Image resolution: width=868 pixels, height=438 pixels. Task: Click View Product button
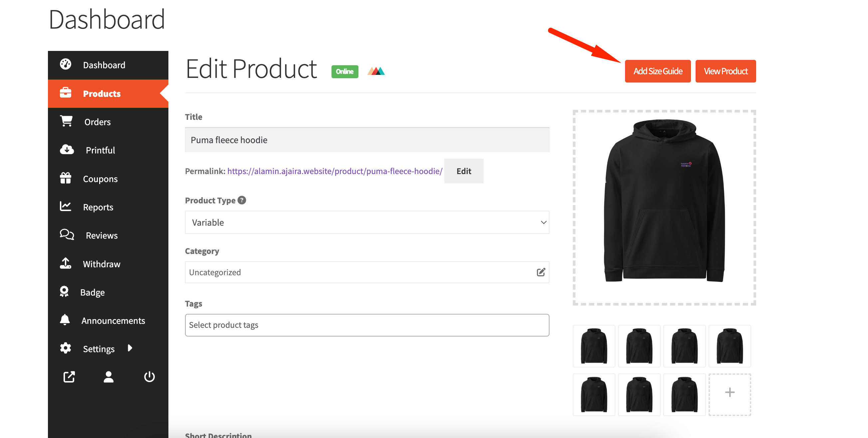tap(725, 71)
